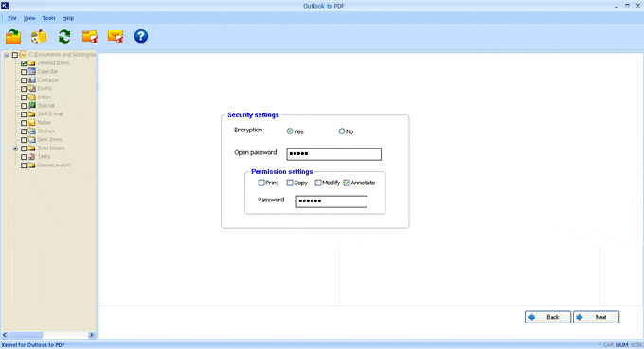Click the second toolbar icon, yellow folder with cards

tap(39, 37)
